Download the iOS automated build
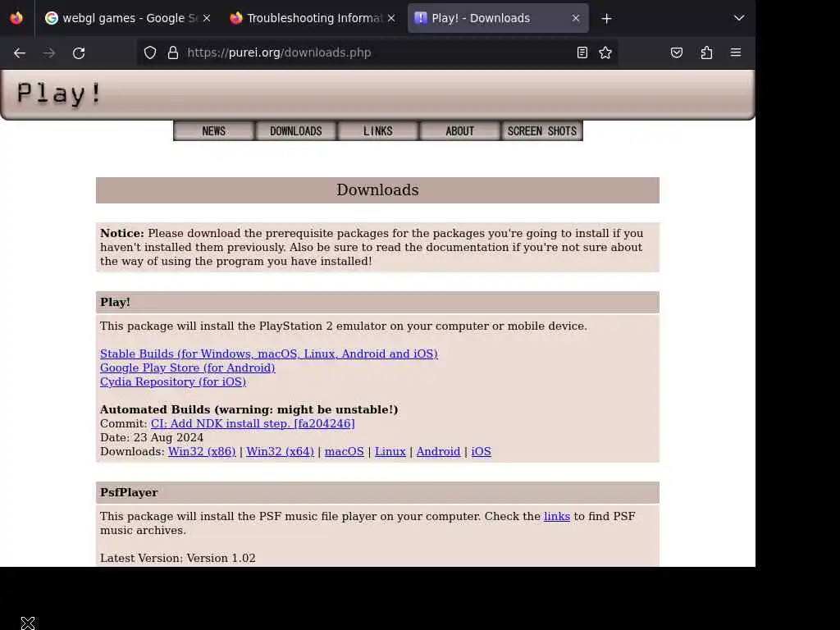The width and height of the screenshot is (840, 630). [x=481, y=452]
